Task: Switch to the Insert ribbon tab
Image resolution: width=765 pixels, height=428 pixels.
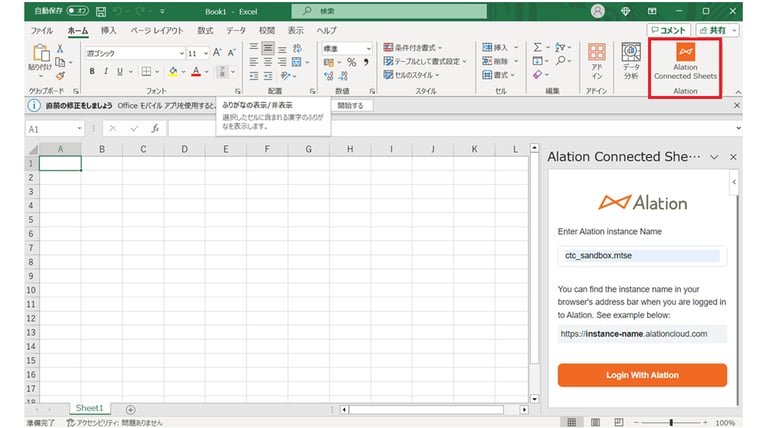Action: (109, 30)
